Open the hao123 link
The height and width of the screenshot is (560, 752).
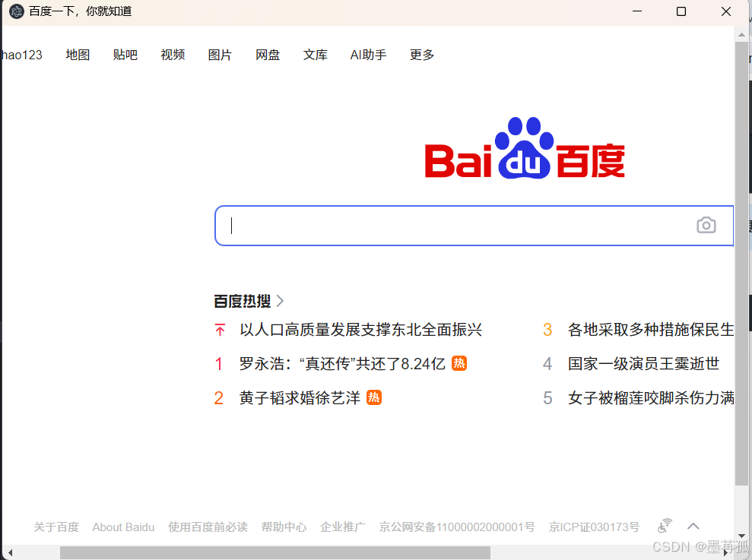pyautogui.click(x=21, y=55)
